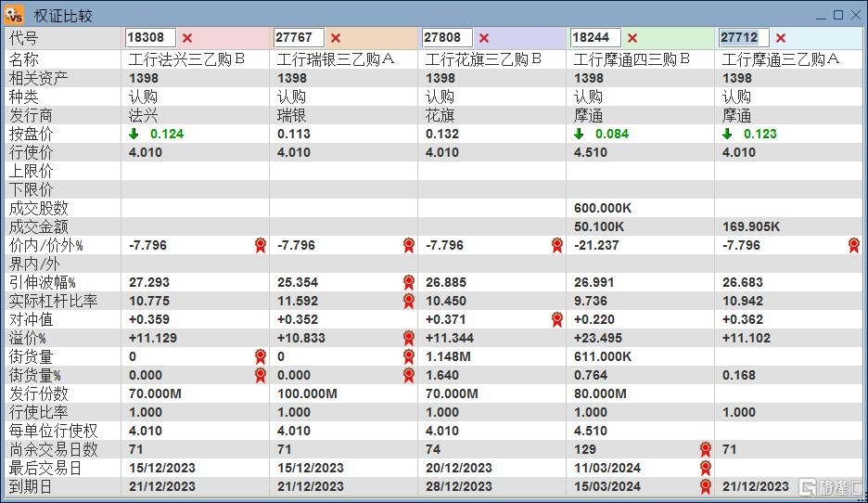Click the ribbon badge next to 25.354
This screenshot has width=868, height=503.
(x=409, y=282)
